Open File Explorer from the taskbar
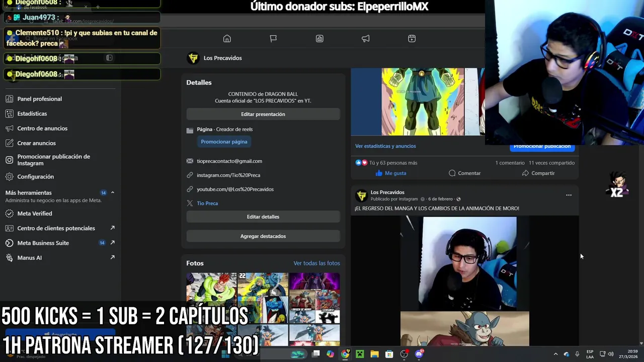644x362 pixels. click(x=374, y=354)
